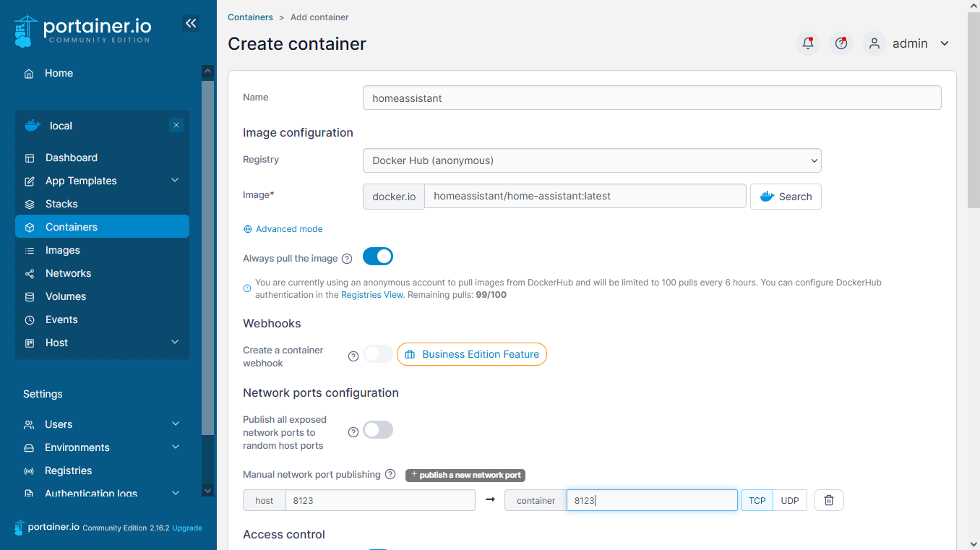Click the container port input field
The image size is (980, 550).
652,500
